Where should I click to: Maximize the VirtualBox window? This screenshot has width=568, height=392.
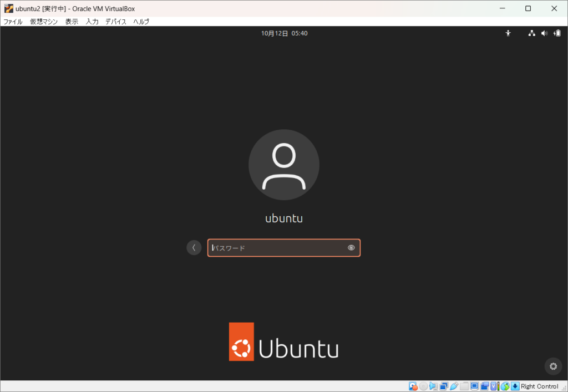[x=528, y=8]
